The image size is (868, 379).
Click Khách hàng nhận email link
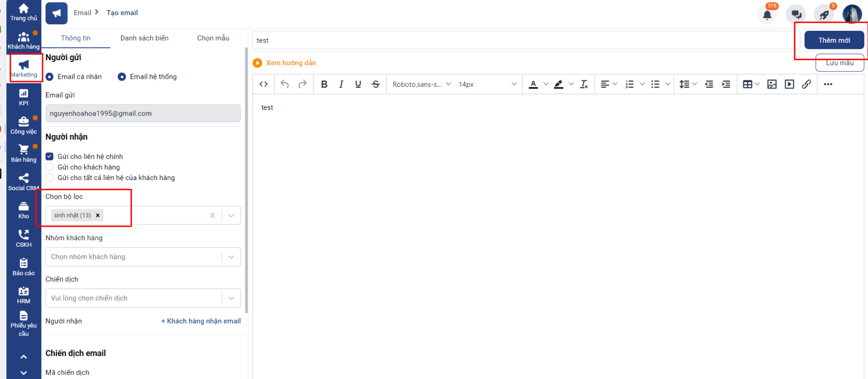click(201, 321)
